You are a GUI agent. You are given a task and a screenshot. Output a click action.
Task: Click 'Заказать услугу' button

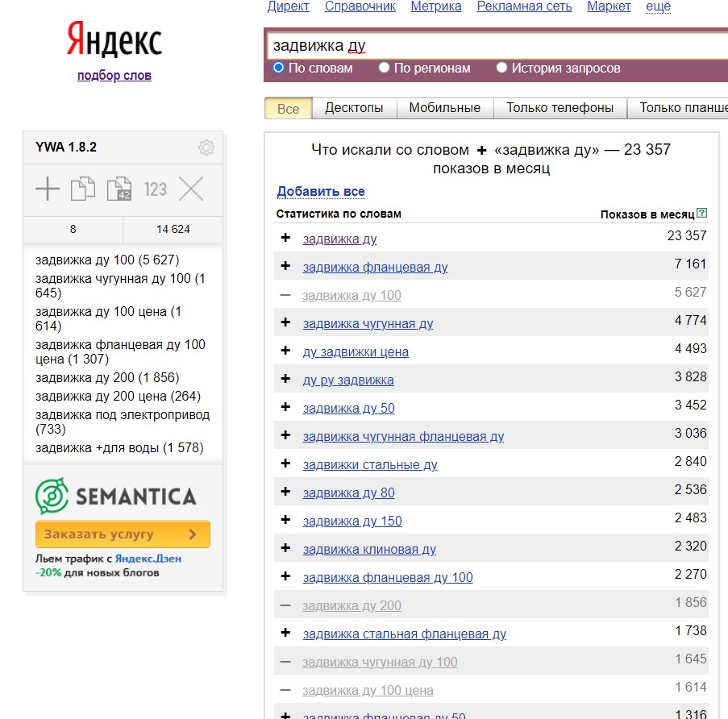pos(123,534)
